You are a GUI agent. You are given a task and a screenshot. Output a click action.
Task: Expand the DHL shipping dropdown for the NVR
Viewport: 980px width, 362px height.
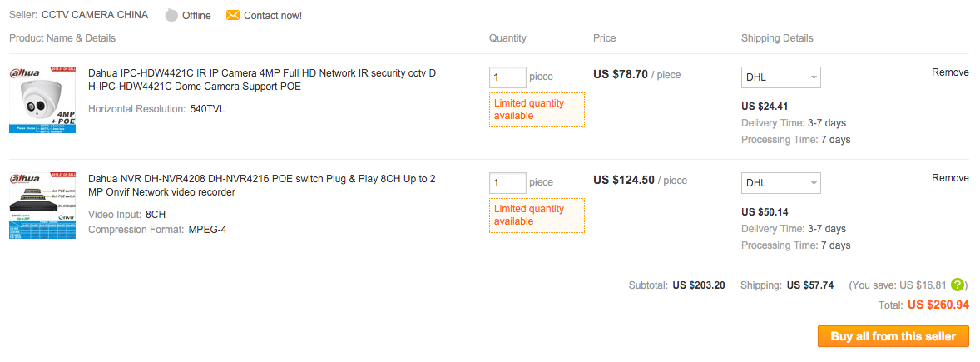click(780, 183)
